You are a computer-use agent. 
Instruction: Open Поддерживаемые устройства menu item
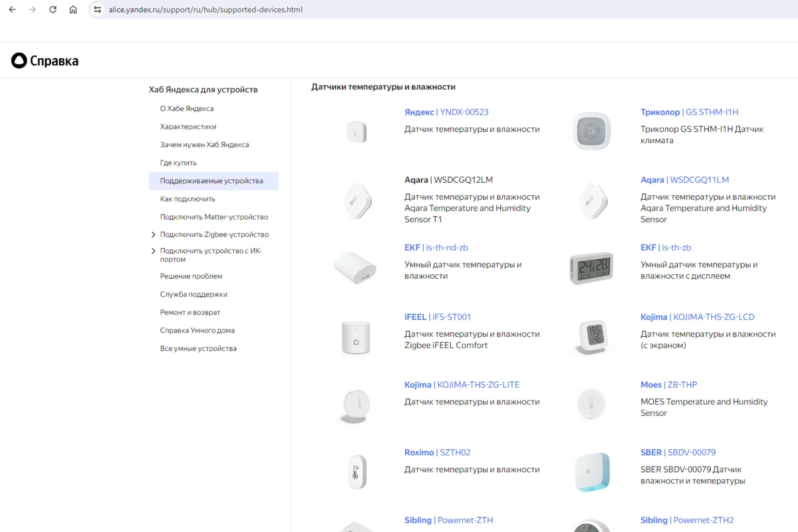coord(211,181)
